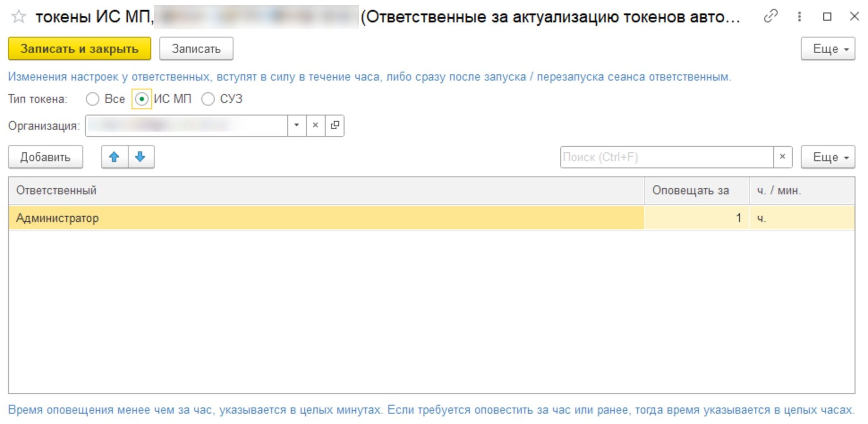
Task: Move the selected row down
Action: (x=141, y=157)
